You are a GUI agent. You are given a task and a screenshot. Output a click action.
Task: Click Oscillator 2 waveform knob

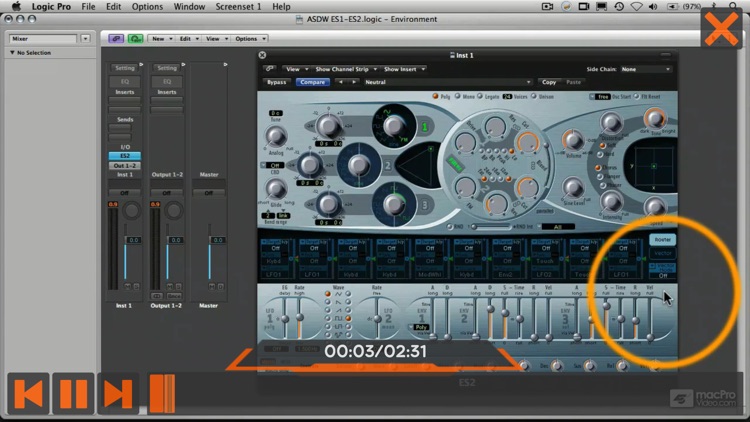pos(359,166)
